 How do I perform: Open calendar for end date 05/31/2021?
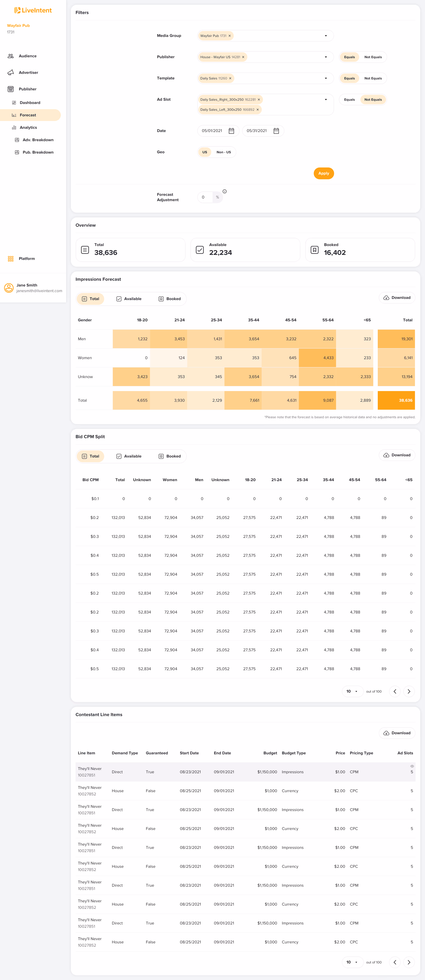point(276,131)
